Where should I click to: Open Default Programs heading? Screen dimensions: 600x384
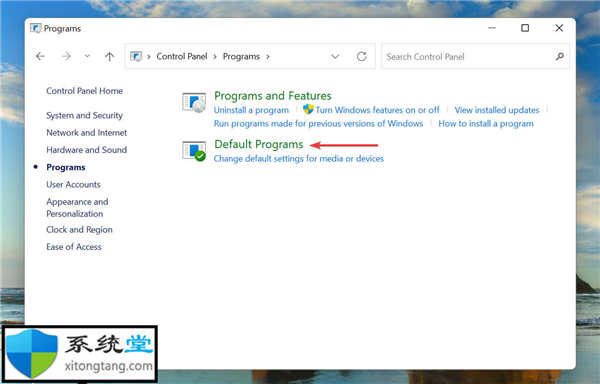259,144
